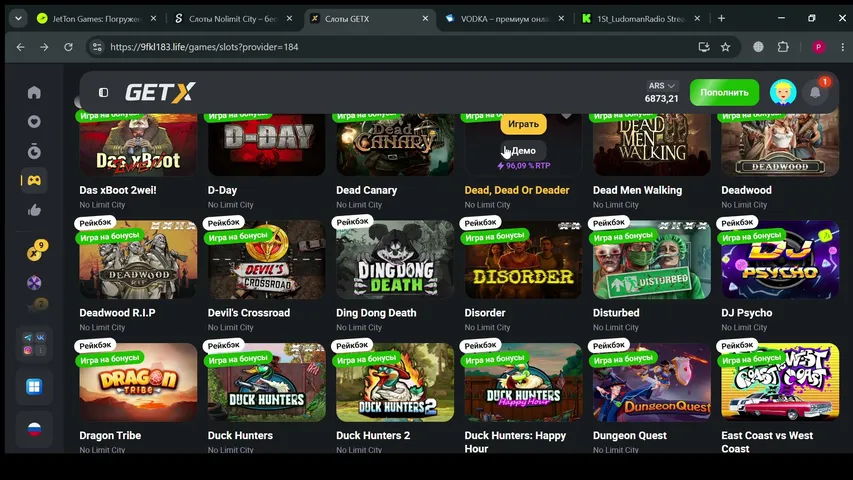Image resolution: width=853 pixels, height=480 pixels.
Task: Open Instagram link in sidebar socials
Action: click(28, 350)
